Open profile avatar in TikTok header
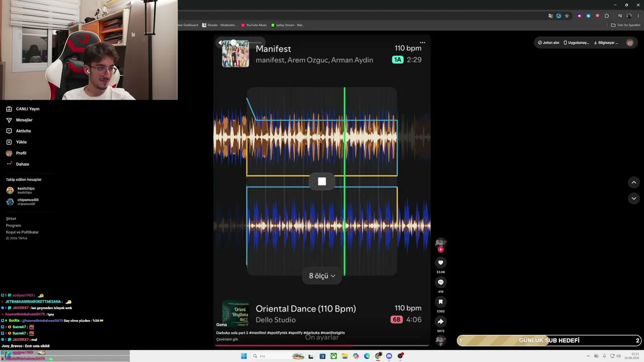Screen dimensions: 644x362 point(630,43)
